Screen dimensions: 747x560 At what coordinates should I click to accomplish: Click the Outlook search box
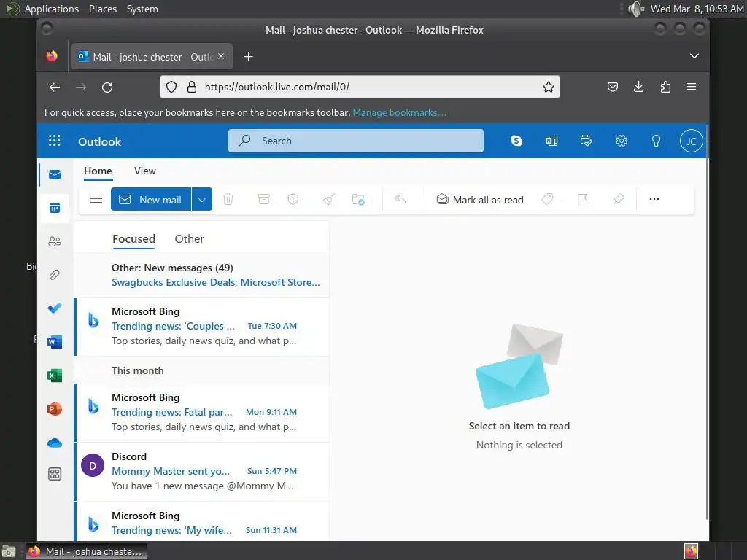click(x=356, y=141)
